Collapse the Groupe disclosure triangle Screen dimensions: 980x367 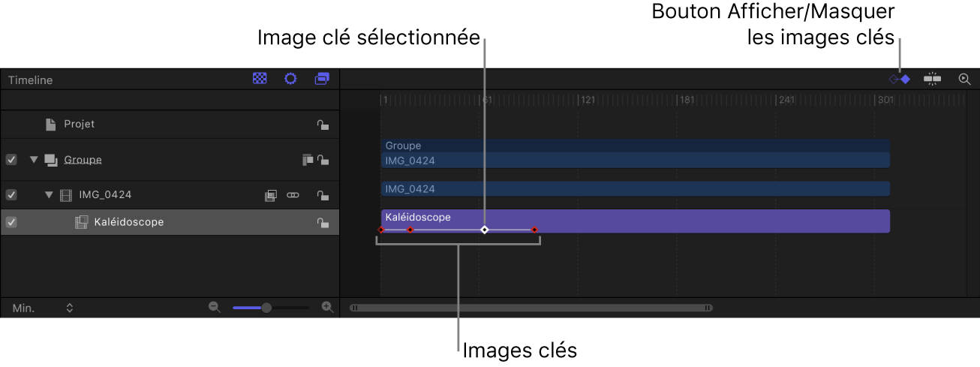[33, 160]
